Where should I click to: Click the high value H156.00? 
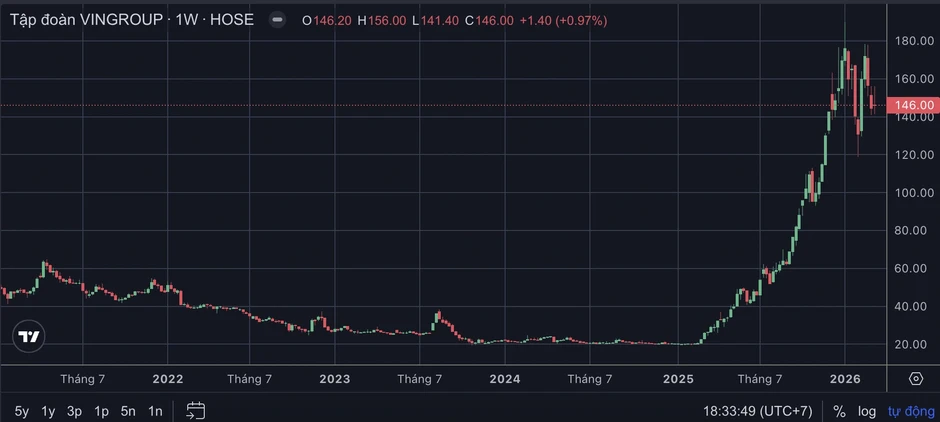[x=382, y=20]
